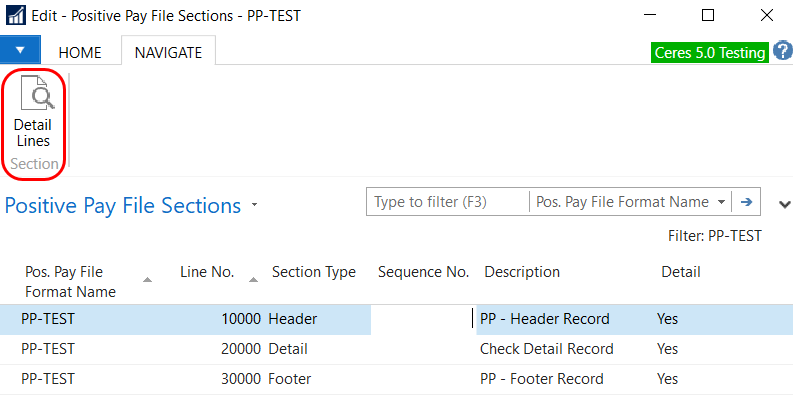Click the Sequence No. column header

tap(423, 272)
